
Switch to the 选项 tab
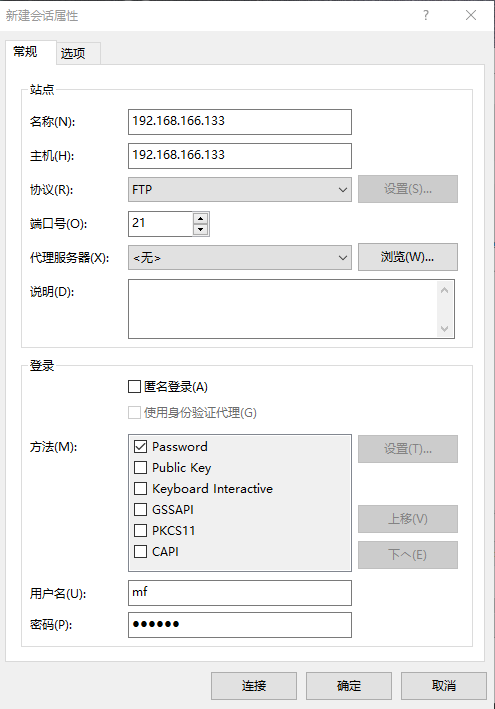coord(73,53)
